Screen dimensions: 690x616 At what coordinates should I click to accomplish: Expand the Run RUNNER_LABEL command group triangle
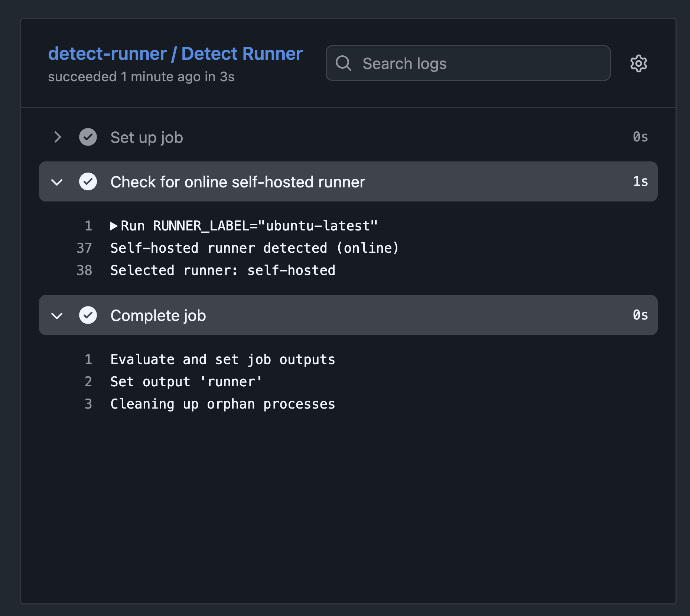[114, 226]
